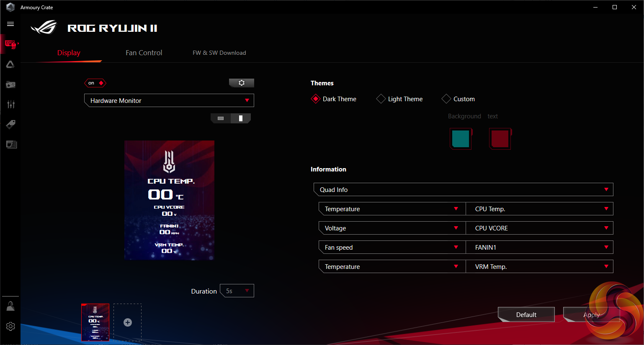Add a new slide with the plus icon
The height and width of the screenshot is (345, 644).
coord(128,322)
